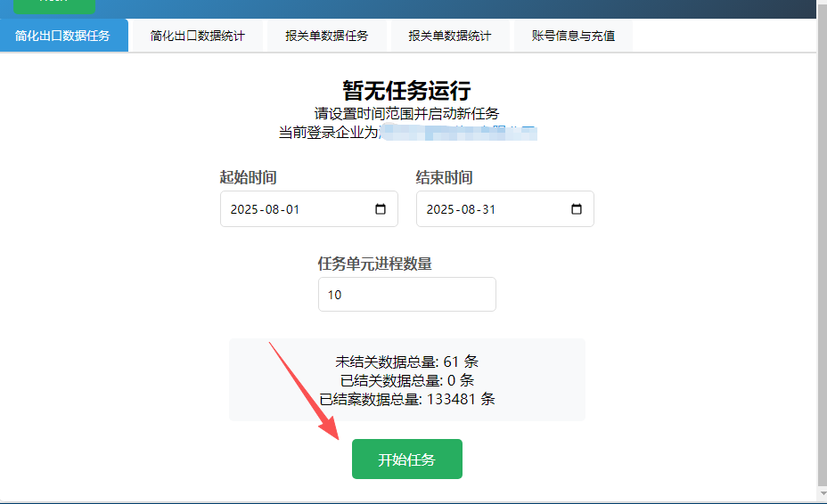The width and height of the screenshot is (827, 504).
Task: Click the start date field showing 2025-08-01
Action: (x=294, y=209)
